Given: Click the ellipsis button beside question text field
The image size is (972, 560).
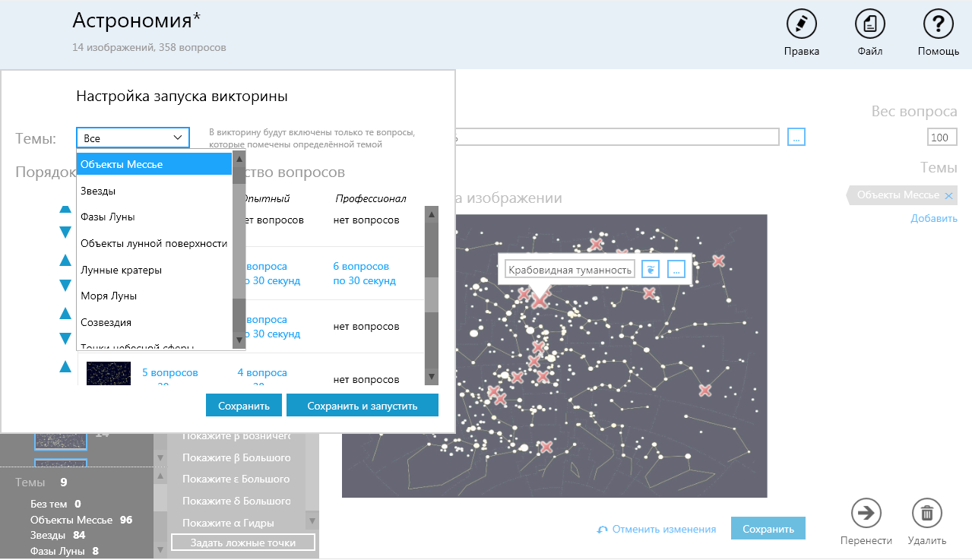Looking at the screenshot, I should coord(796,137).
